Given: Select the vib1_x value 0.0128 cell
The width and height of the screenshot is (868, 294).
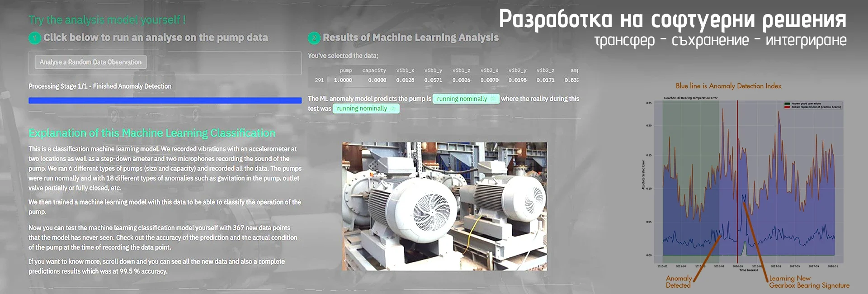Looking at the screenshot, I should click(405, 80).
